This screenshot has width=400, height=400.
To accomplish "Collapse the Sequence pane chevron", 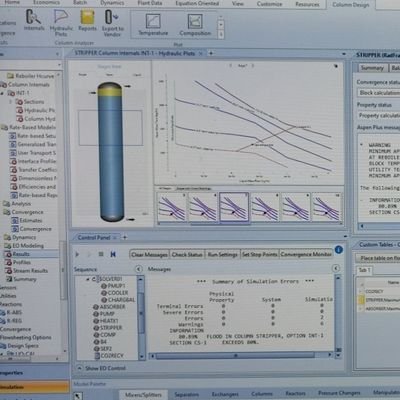I will 139,269.
